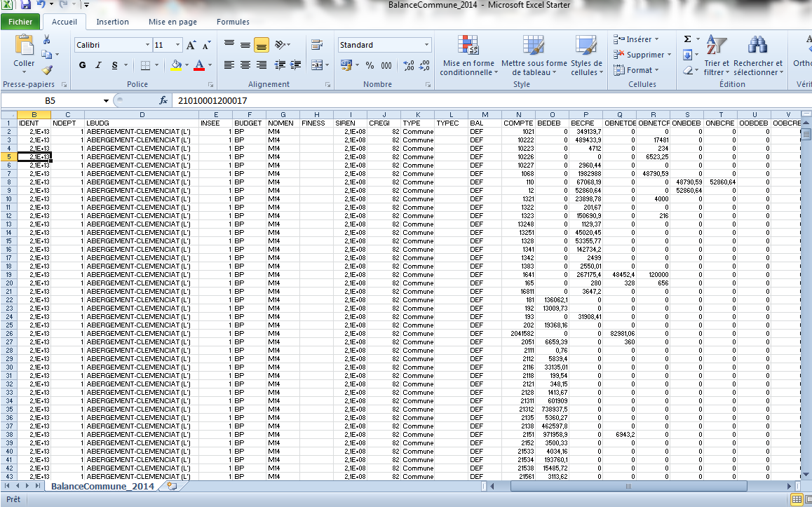Click the Cut scissors icon
This screenshot has height=507, width=812.
[x=46, y=40]
